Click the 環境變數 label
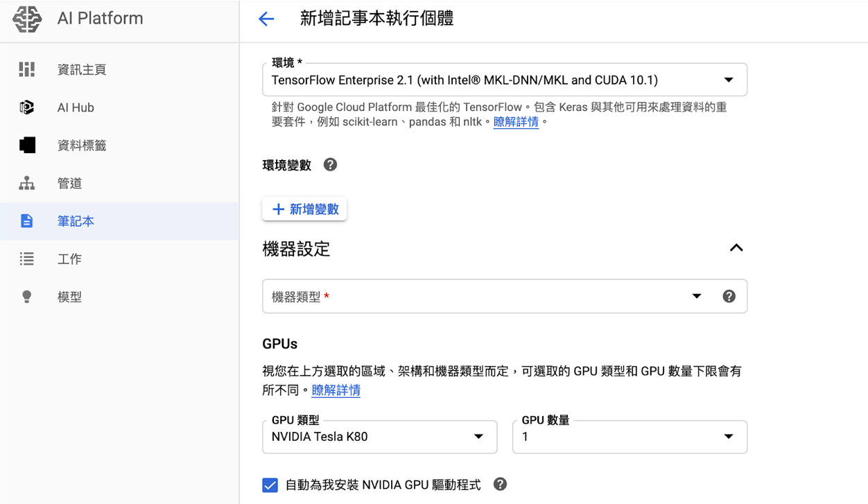 point(287,165)
